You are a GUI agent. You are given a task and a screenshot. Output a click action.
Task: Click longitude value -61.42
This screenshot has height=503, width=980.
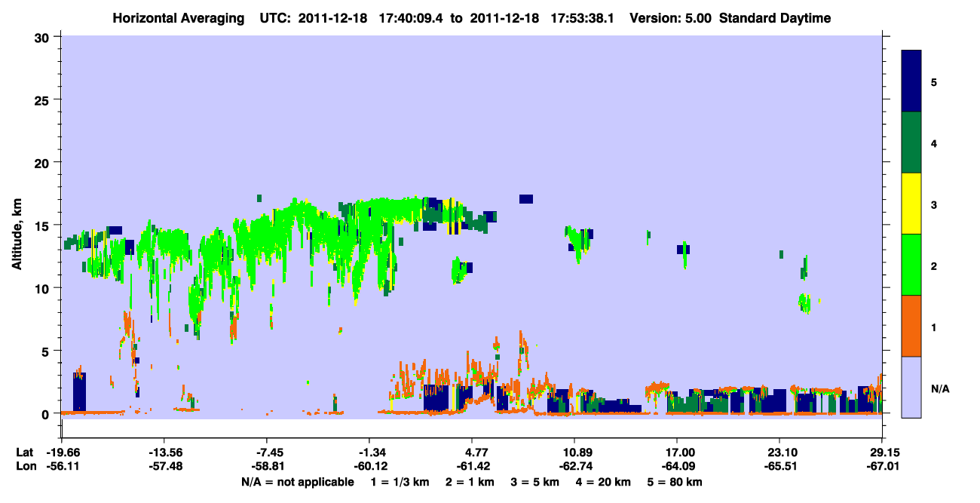pyautogui.click(x=472, y=466)
